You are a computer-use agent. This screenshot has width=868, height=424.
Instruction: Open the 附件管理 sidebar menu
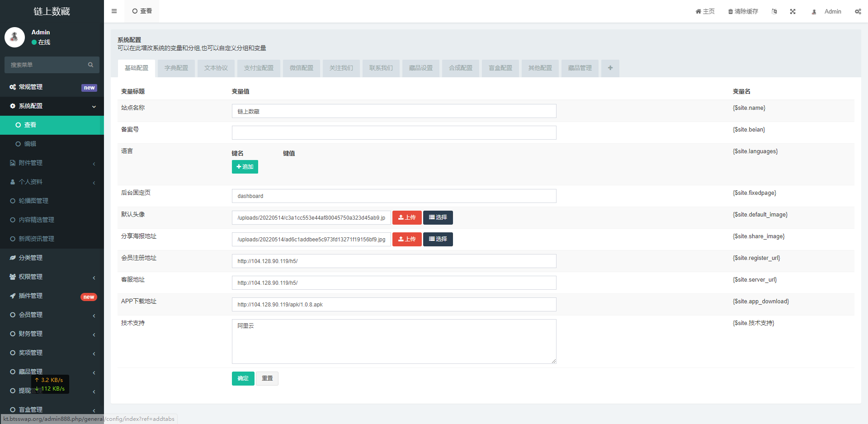(x=30, y=163)
